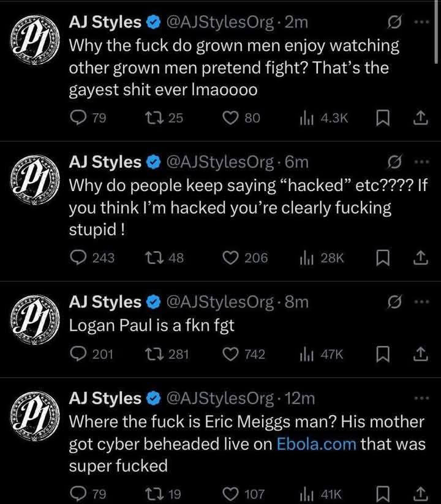Open more options on the 6m tweet
Screen dimensions: 441x504
pyautogui.click(x=422, y=162)
